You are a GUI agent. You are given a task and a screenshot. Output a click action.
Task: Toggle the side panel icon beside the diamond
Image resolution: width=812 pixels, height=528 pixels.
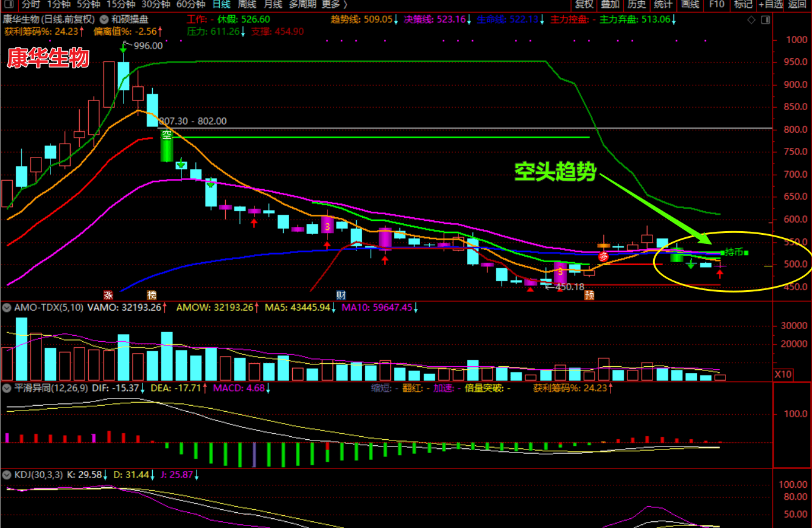coord(765,19)
